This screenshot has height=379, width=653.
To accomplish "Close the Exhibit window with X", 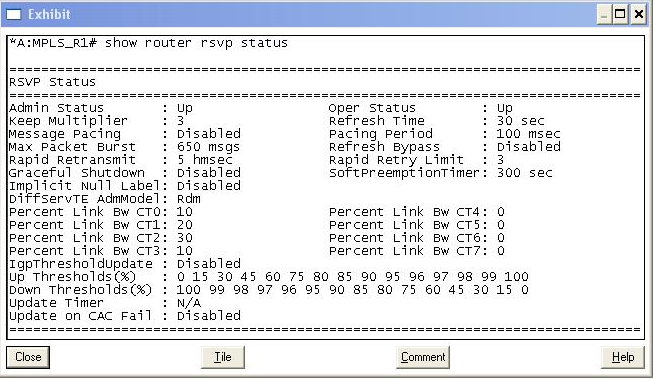I will pos(638,15).
